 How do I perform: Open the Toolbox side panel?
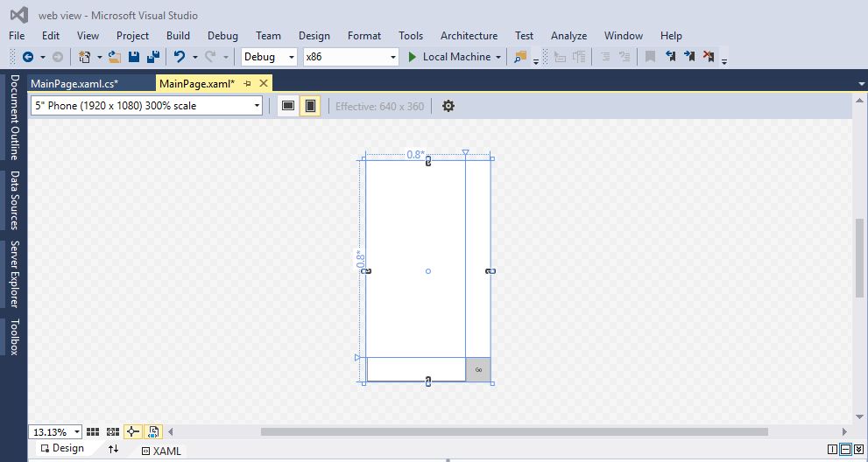tap(14, 337)
